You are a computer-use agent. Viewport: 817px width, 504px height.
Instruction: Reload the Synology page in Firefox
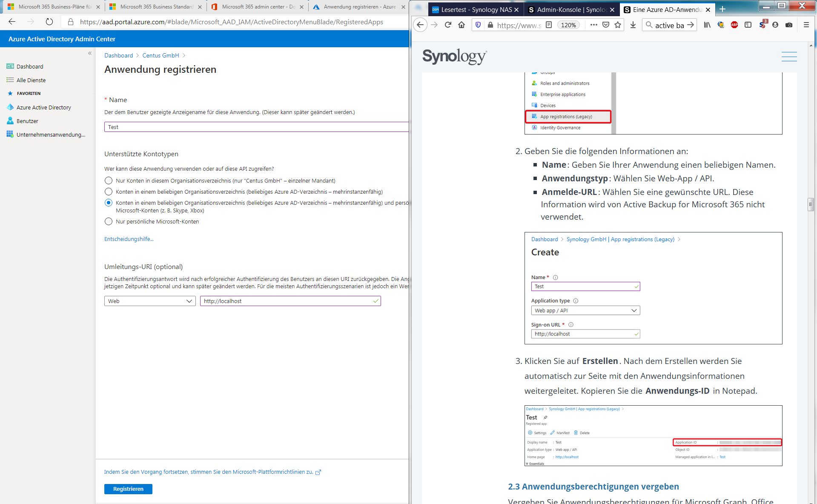pyautogui.click(x=448, y=25)
